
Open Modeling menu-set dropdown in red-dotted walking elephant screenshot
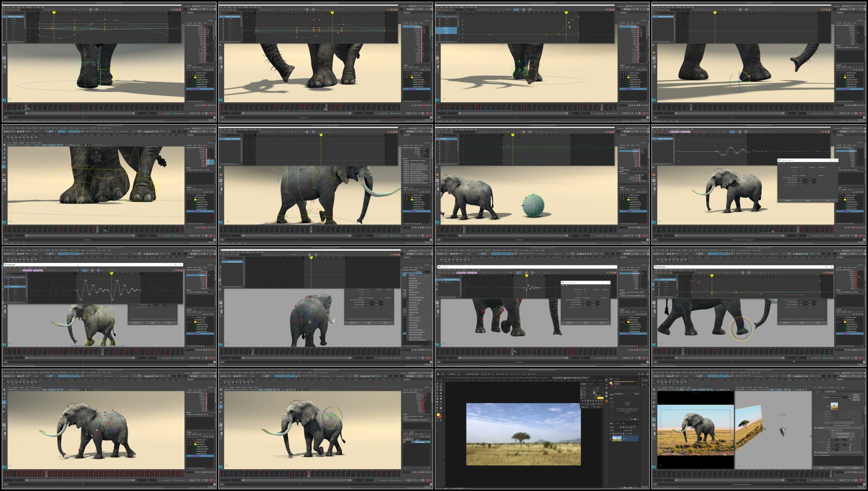[x=9, y=376]
